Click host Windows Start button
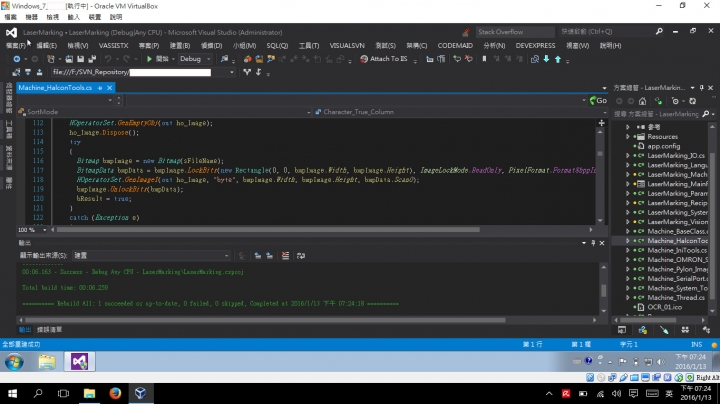The width and height of the screenshot is (720, 404). pyautogui.click(x=13, y=393)
